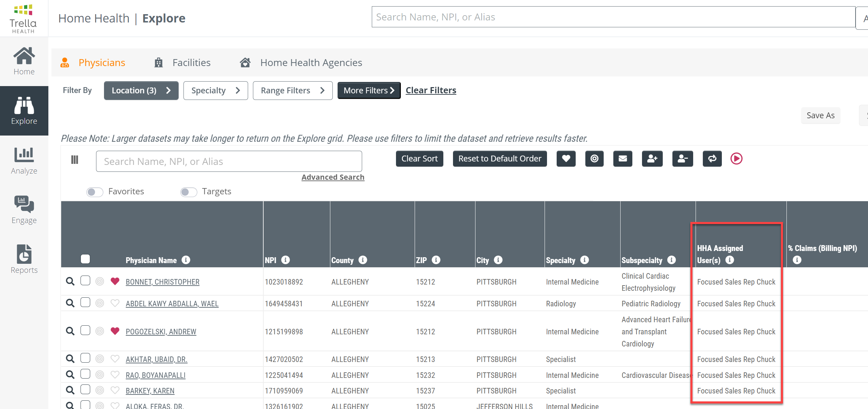Target icon for ABDEL KAWY ABDALLA row
Screen dimensions: 868x409
coord(100,303)
